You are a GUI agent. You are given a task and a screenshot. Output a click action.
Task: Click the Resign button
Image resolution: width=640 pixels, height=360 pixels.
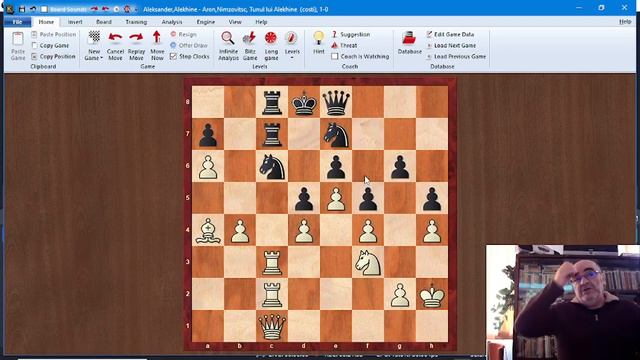tap(184, 35)
